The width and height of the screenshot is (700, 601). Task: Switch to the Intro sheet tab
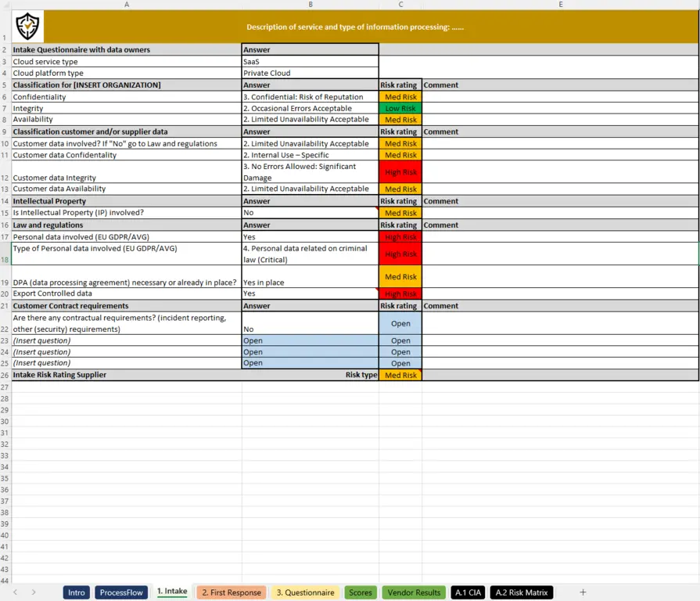click(x=76, y=592)
